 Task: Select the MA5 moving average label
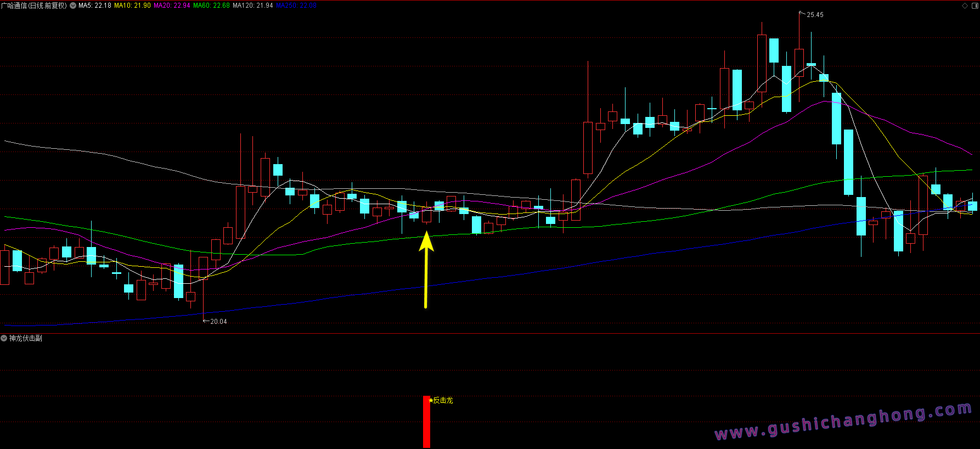click(95, 5)
